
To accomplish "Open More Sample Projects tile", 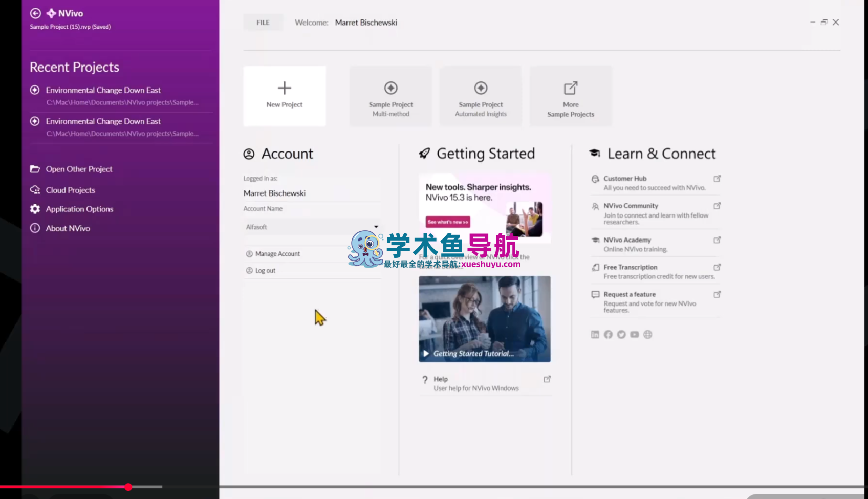I will pyautogui.click(x=570, y=96).
